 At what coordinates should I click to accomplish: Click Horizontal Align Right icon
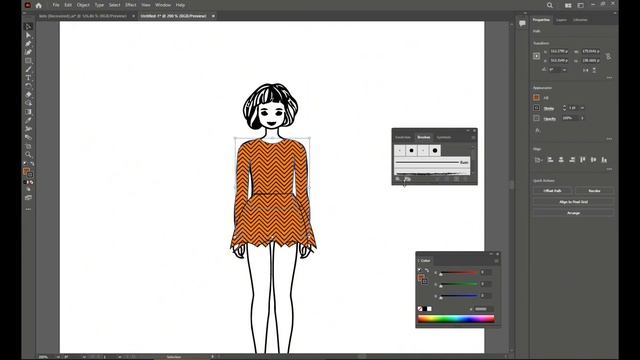572,160
